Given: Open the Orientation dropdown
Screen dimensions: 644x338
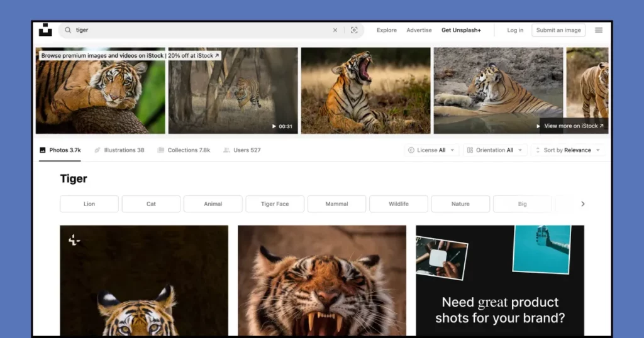Looking at the screenshot, I should pyautogui.click(x=494, y=150).
